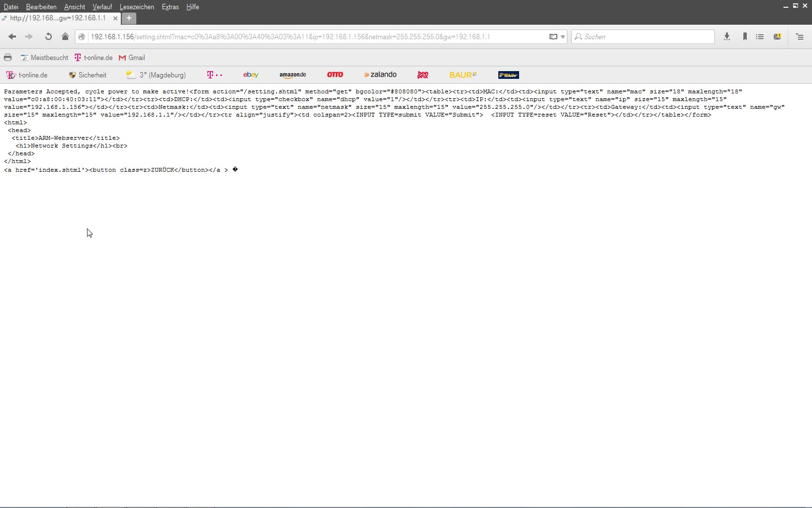
Task: Open the Gmail bookmark
Action: (132, 58)
